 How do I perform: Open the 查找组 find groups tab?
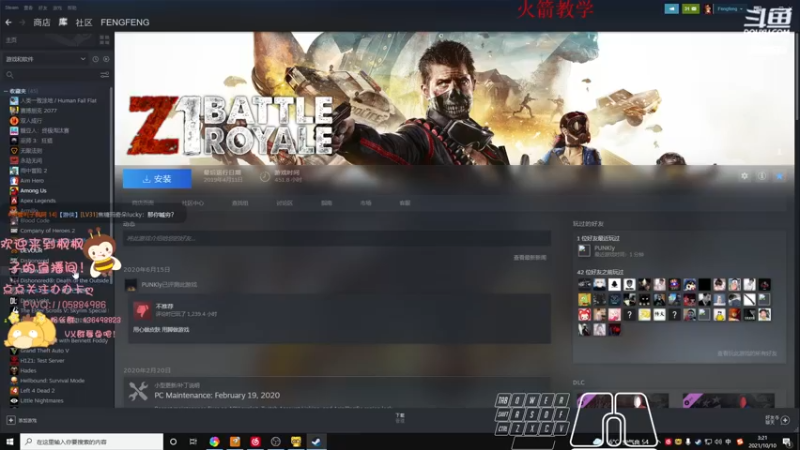(x=240, y=203)
